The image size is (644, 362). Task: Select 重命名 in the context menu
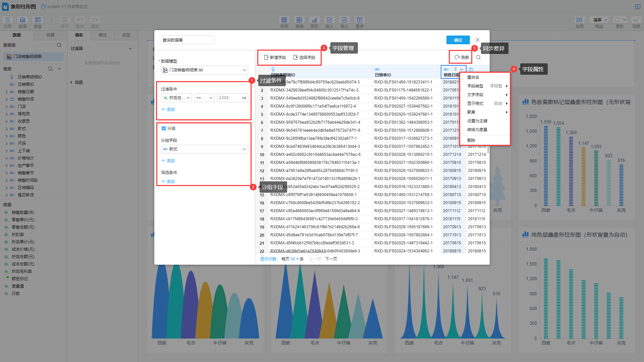pyautogui.click(x=473, y=77)
